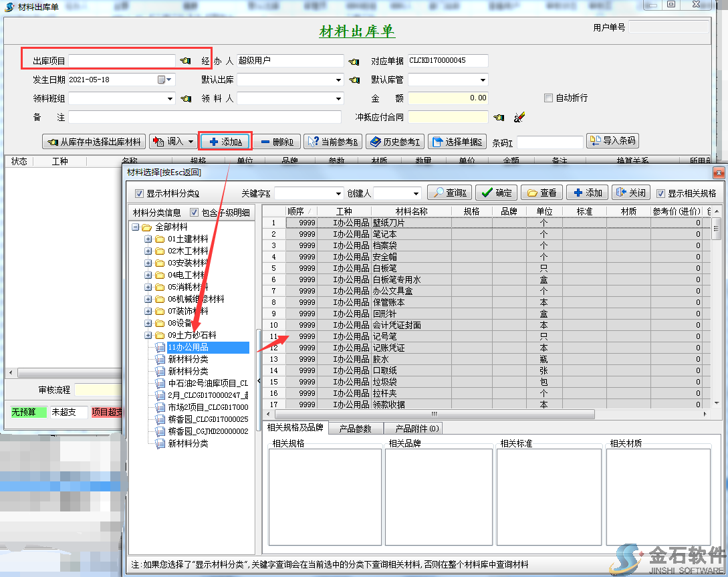Click the brush icon next to 冲抵应付合同

coord(519,118)
